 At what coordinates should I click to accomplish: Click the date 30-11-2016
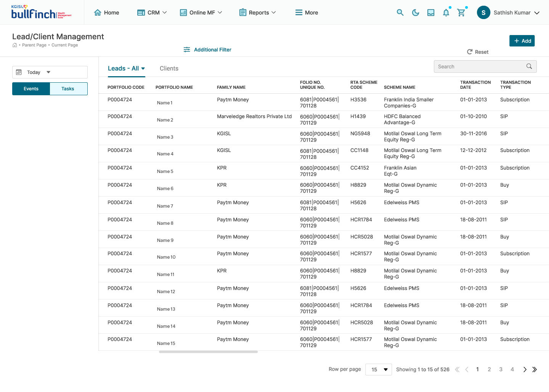(x=474, y=134)
